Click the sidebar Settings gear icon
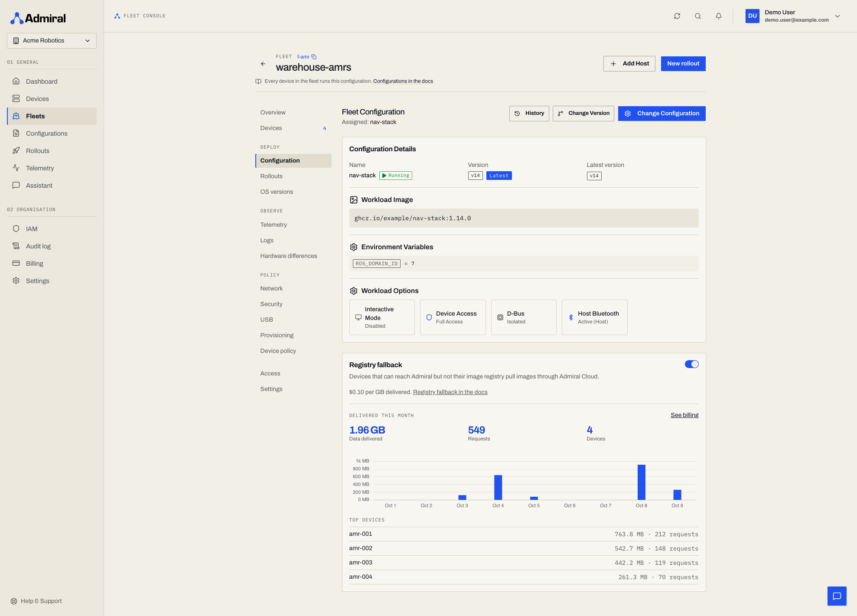Image resolution: width=857 pixels, height=616 pixels. click(x=16, y=280)
